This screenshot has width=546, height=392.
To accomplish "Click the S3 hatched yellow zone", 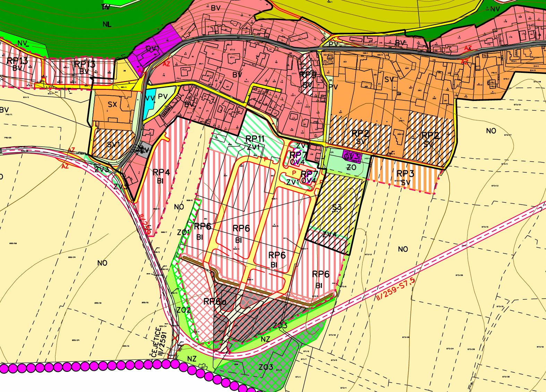I will click(x=336, y=207).
